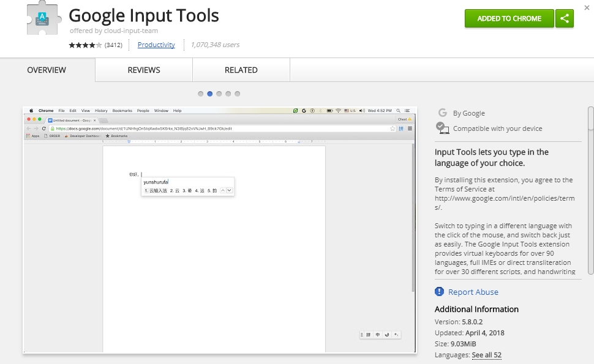Select the third carousel dot
This screenshot has width=594, height=364.
point(219,94)
